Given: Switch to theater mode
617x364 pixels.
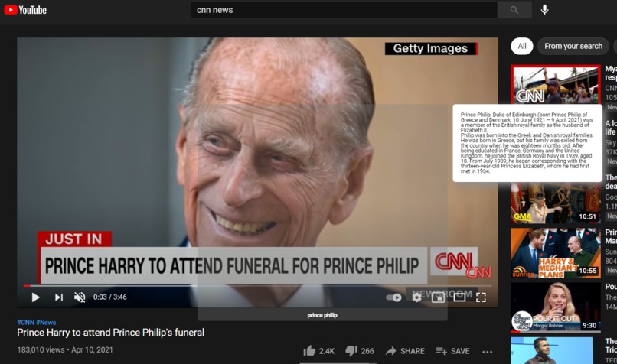Looking at the screenshot, I should pos(459,297).
